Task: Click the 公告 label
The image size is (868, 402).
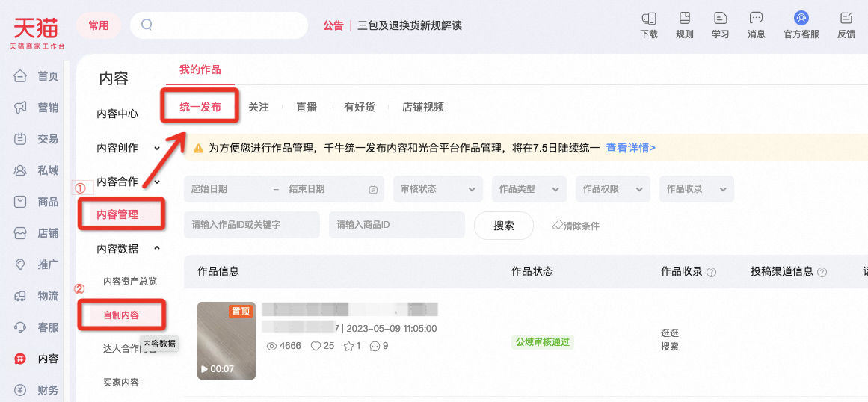Action: [x=333, y=25]
